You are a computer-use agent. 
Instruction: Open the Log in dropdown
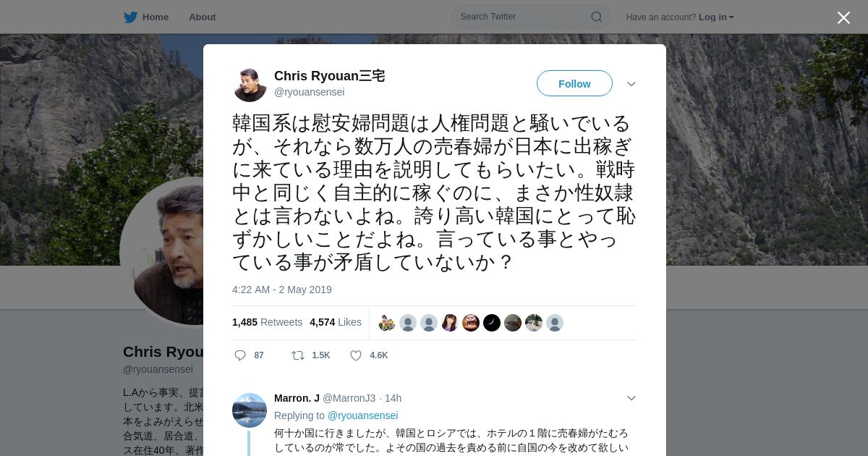tap(716, 17)
